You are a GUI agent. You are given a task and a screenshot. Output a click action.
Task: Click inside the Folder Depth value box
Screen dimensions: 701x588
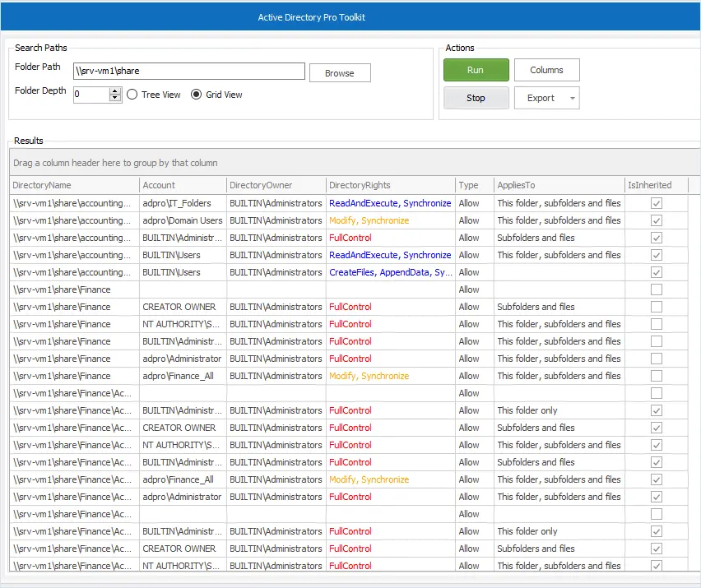click(x=91, y=95)
